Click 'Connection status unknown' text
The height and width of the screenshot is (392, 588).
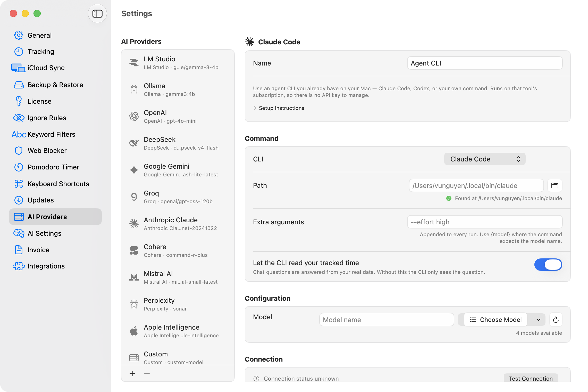(301, 379)
